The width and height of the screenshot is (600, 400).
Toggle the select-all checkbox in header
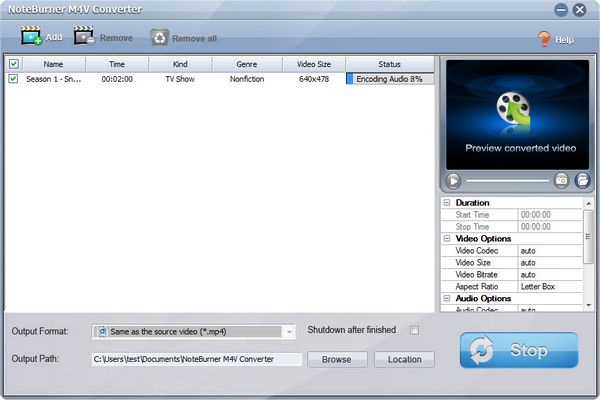point(14,64)
